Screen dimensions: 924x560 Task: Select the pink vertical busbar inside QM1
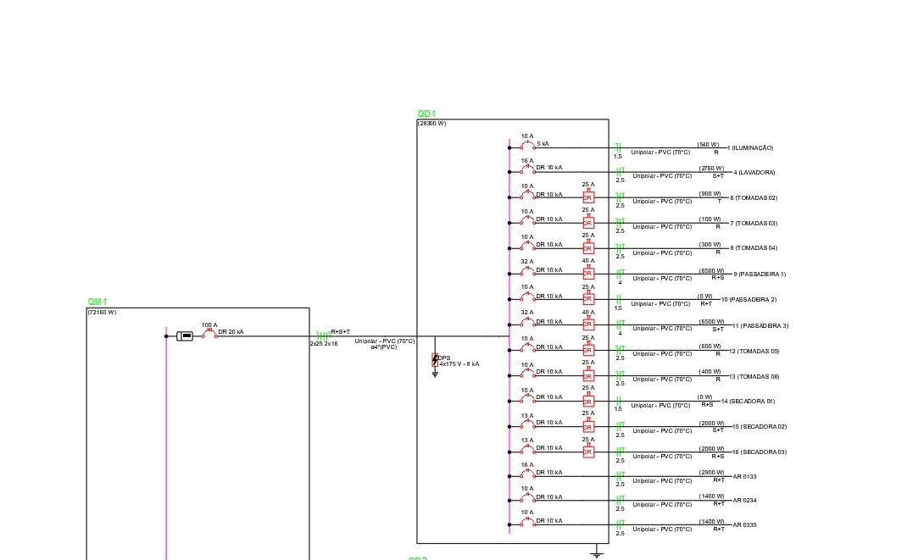166,443
